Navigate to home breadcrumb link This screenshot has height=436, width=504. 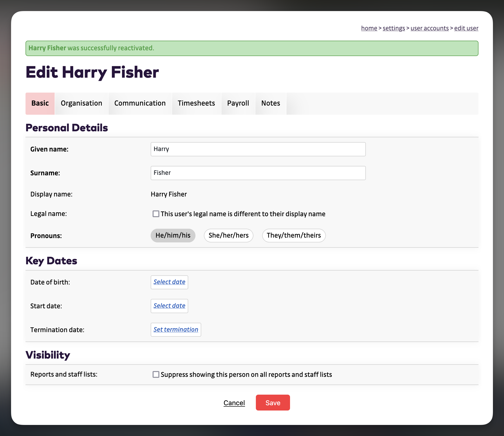click(369, 28)
